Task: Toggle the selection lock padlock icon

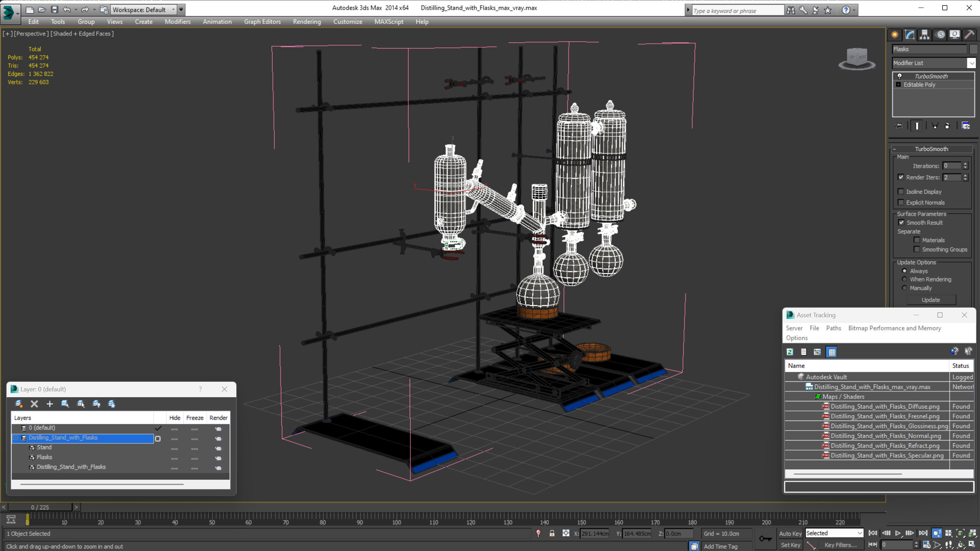Action: click(552, 533)
